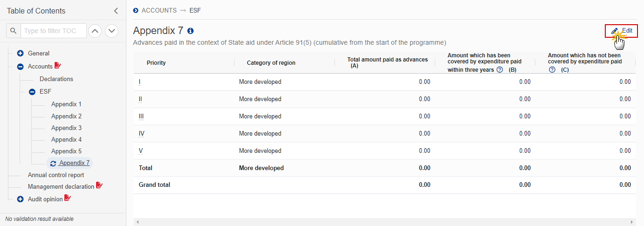Collapse the ESF tree node
This screenshot has height=226, width=644.
[x=32, y=92]
